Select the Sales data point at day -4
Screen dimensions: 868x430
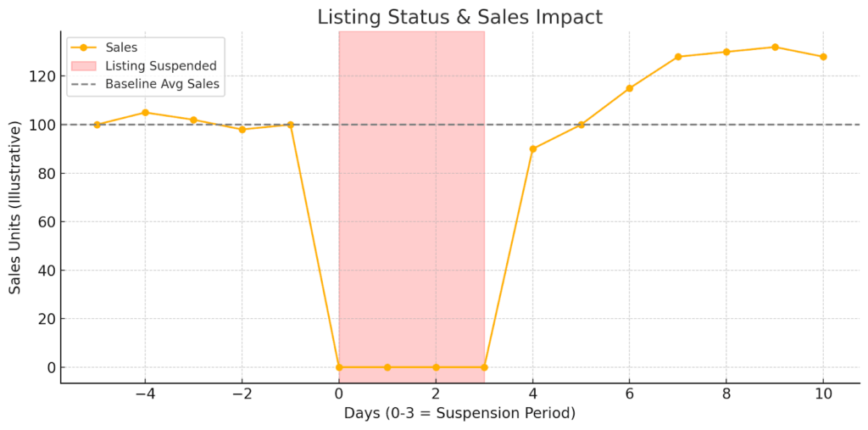(145, 113)
